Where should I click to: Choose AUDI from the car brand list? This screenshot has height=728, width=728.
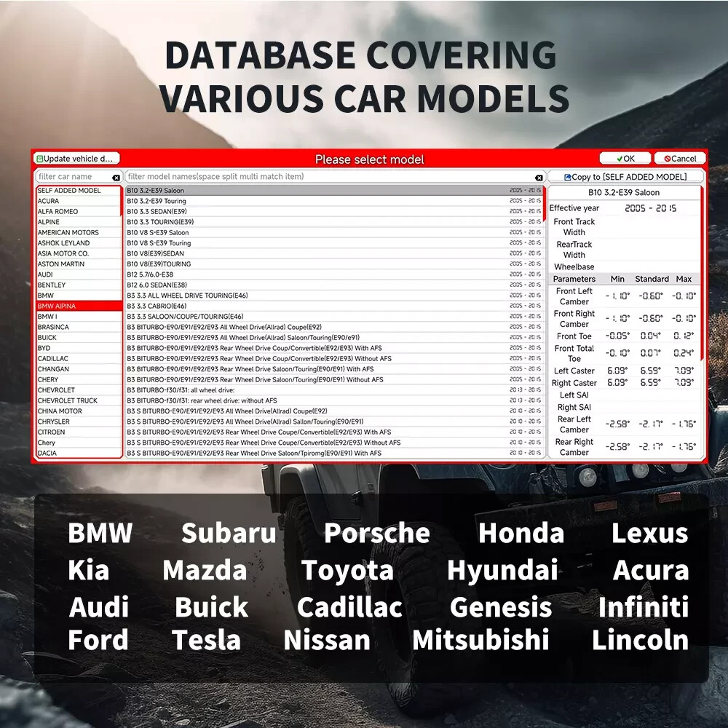(79, 274)
